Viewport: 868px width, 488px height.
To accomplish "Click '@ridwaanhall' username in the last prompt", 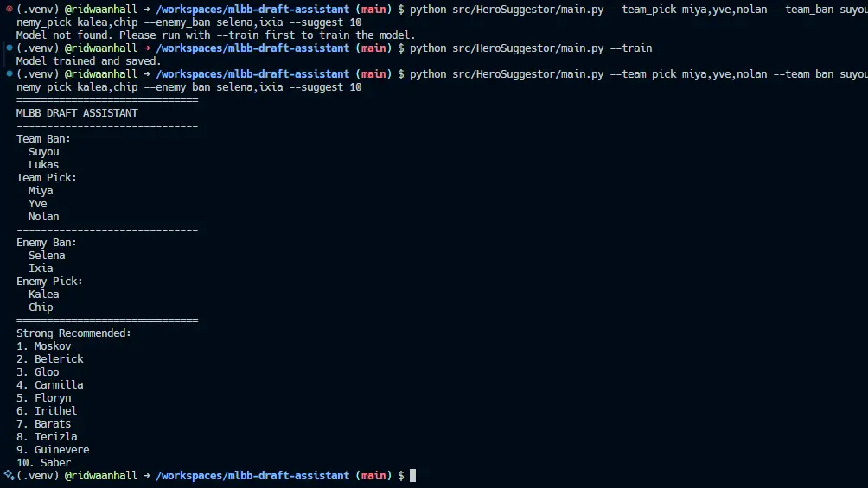I will (x=101, y=475).
